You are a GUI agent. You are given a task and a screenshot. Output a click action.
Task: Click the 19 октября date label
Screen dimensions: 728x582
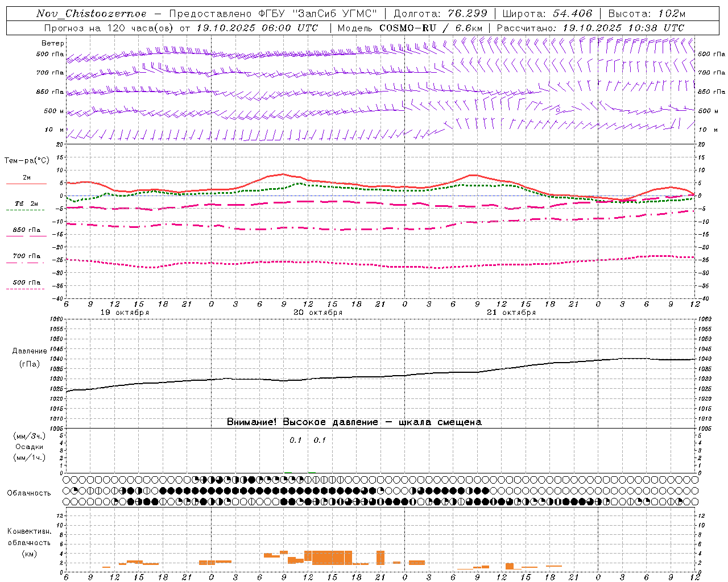pos(125,312)
